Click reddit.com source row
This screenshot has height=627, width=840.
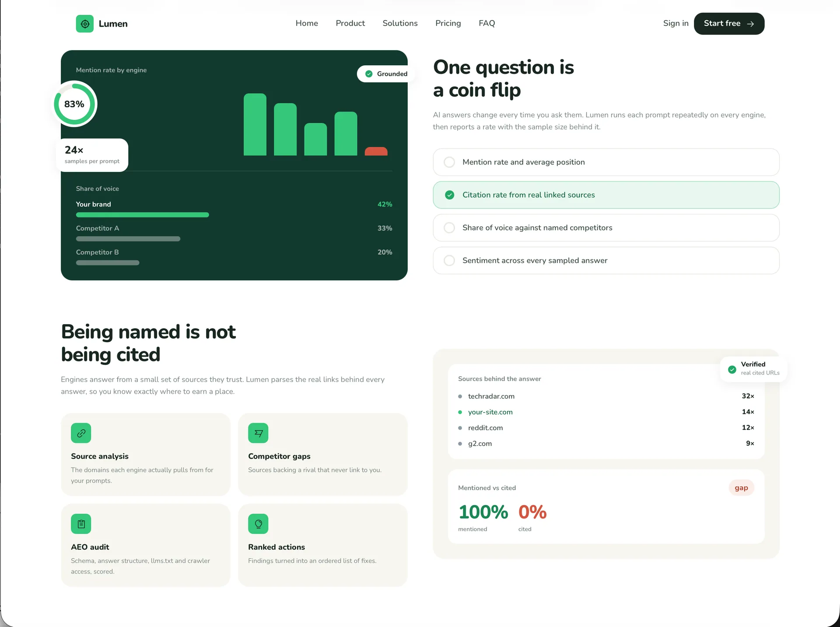pyautogui.click(x=606, y=428)
